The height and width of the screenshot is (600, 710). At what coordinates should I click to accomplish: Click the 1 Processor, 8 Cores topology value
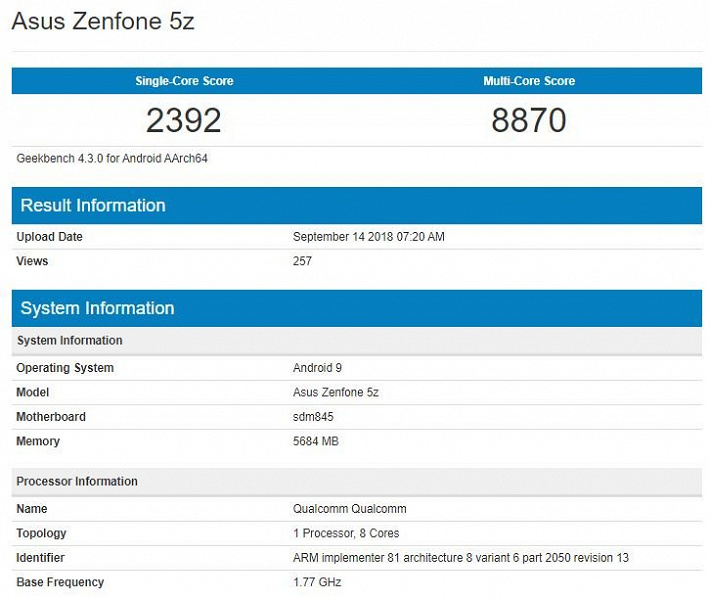point(346,533)
